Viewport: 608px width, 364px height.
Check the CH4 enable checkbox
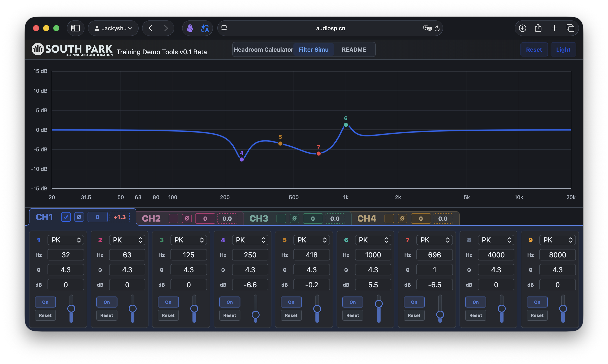coord(389,218)
